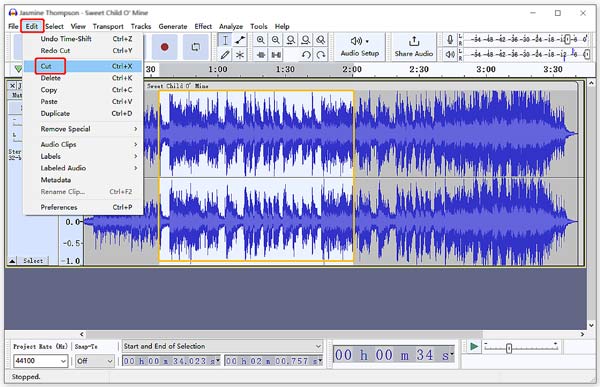The height and width of the screenshot is (387, 600).
Task: Click selection start time field 34.023 s
Action: coord(171,361)
